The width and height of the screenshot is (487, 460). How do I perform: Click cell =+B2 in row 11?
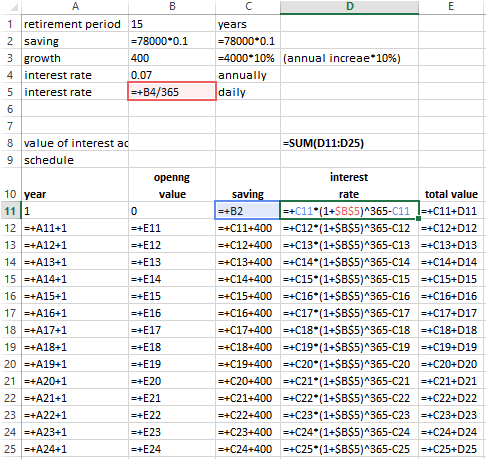[x=247, y=211]
